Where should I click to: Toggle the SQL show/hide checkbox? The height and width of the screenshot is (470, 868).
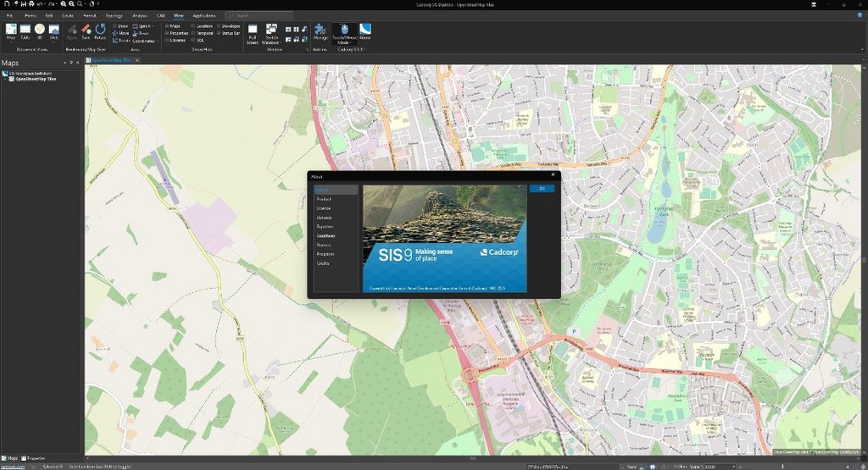[192, 41]
